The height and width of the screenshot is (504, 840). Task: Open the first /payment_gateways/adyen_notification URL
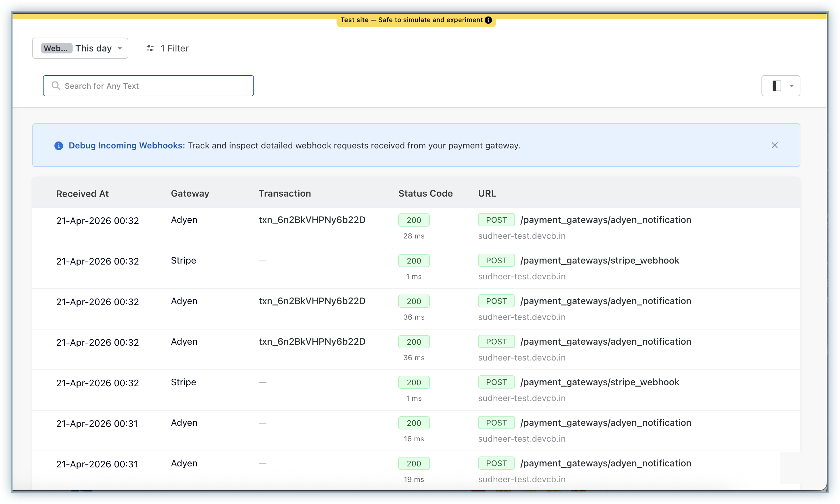[606, 220]
